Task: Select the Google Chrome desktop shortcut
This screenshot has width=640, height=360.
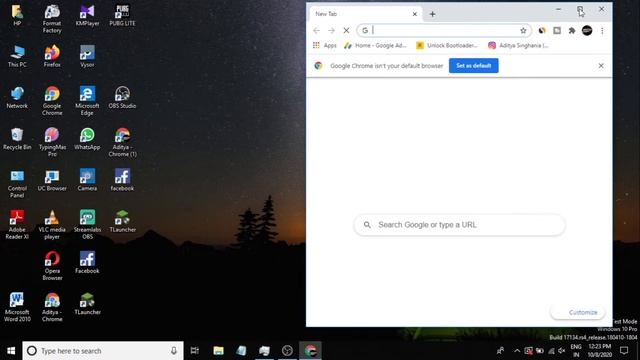Action: pos(52,101)
